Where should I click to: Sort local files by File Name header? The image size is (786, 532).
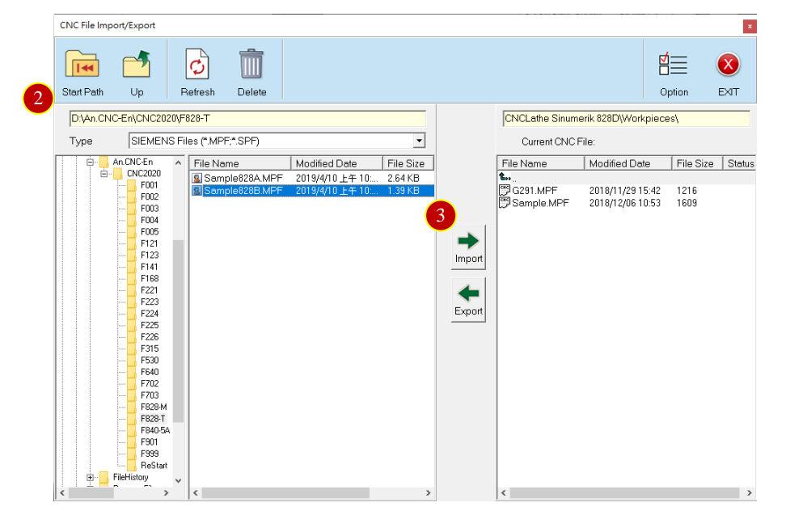[x=240, y=163]
